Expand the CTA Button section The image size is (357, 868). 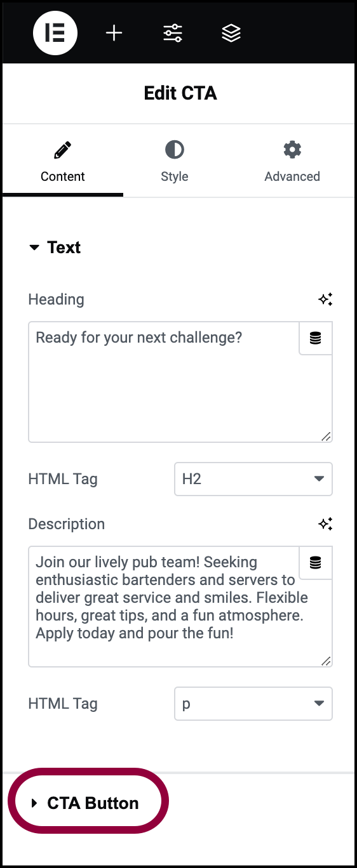point(85,803)
